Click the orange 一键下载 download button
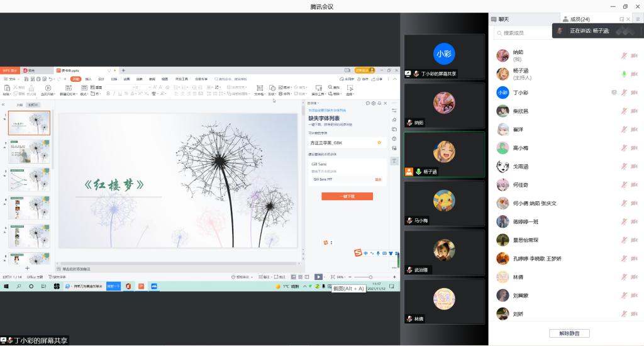Screen dimensions: 644x346 coord(347,196)
